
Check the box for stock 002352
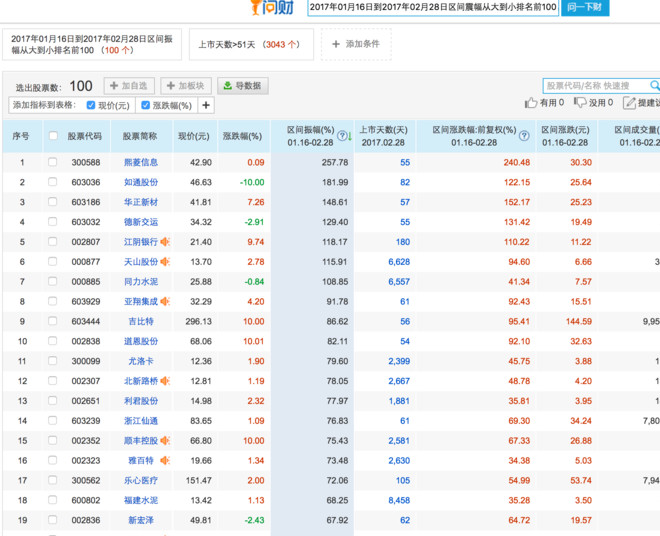click(x=52, y=440)
